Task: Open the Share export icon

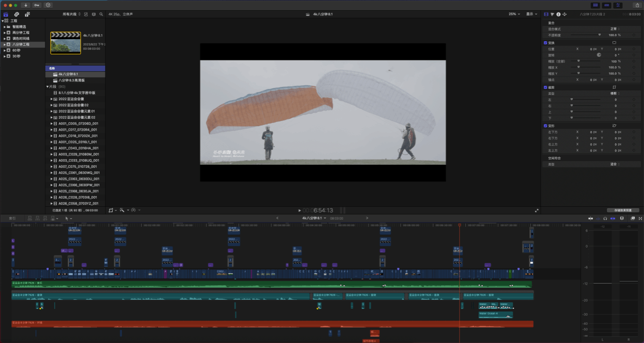Action: pyautogui.click(x=636, y=5)
